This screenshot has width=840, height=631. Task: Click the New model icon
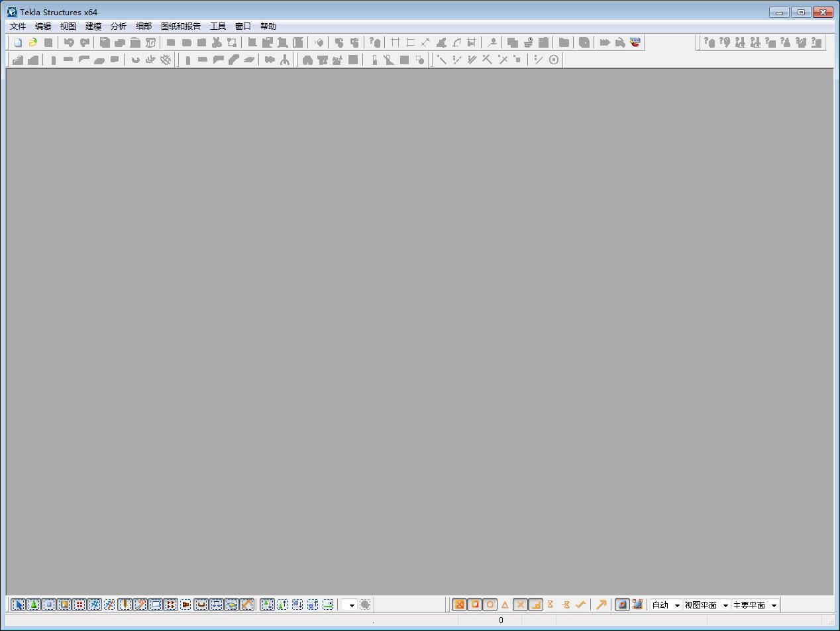[x=18, y=42]
